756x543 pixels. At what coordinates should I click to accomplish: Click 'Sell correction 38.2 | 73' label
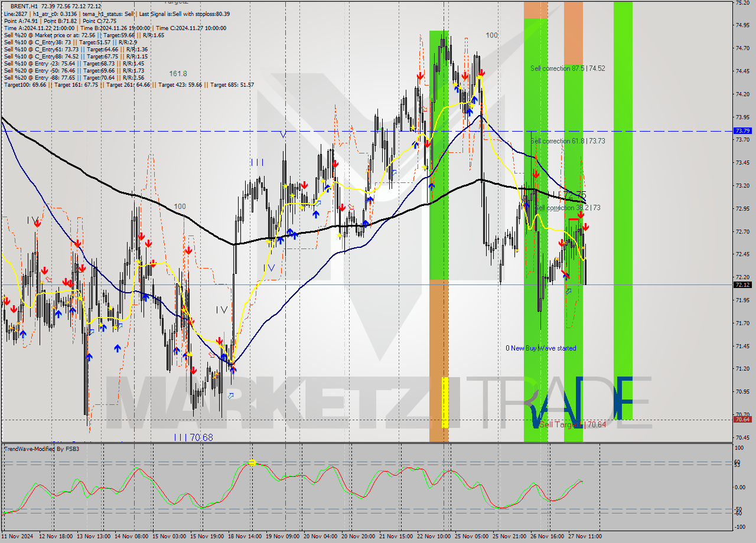click(568, 208)
